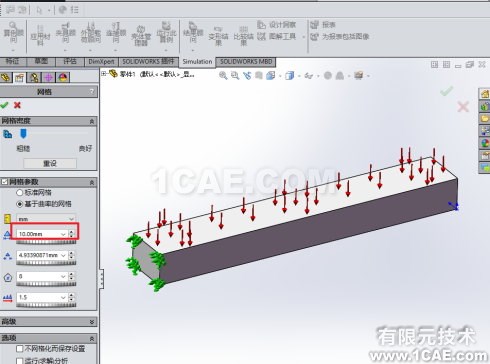490x364 pixels.
Task: Switch to the FeatureManager design tree tab
Action: [6, 77]
